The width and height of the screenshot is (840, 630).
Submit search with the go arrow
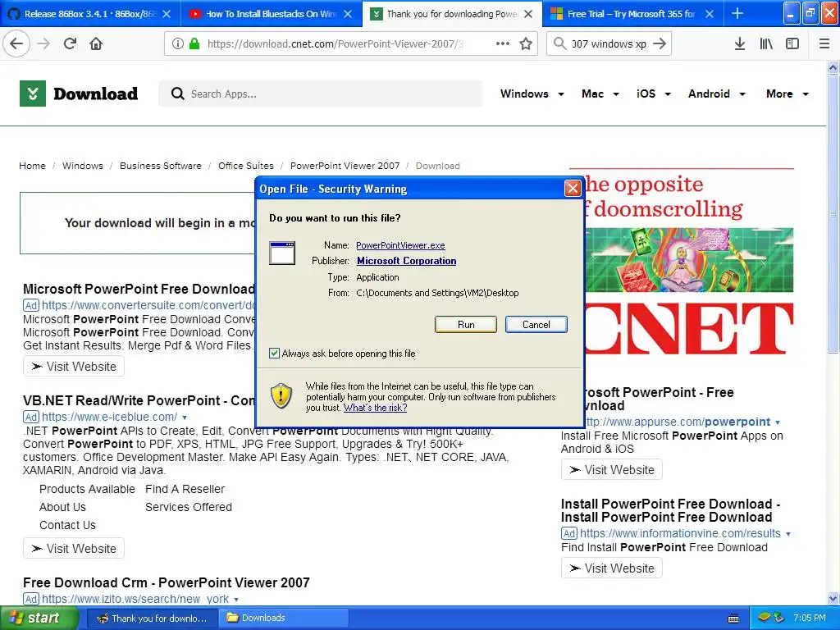coord(660,43)
